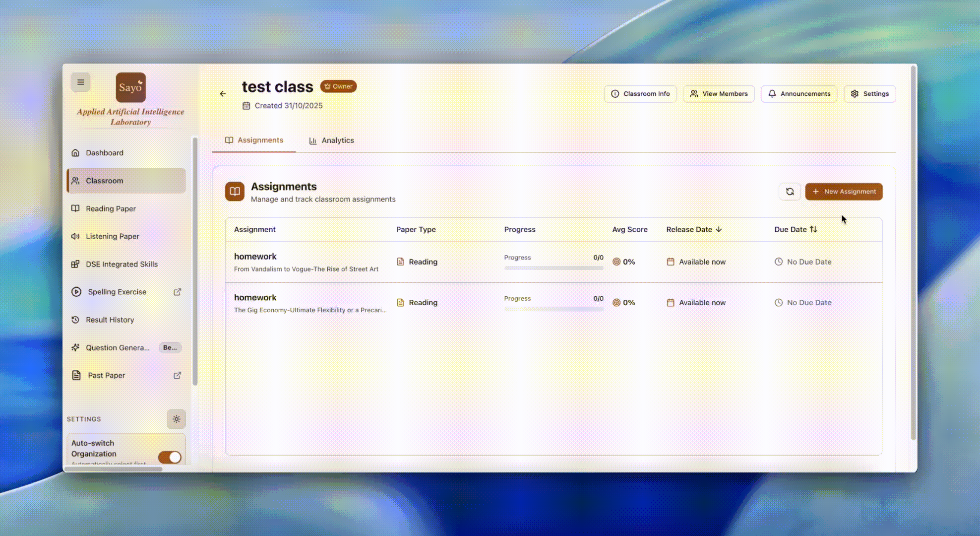
Task: Click the Assignments book icon in header
Action: (235, 192)
